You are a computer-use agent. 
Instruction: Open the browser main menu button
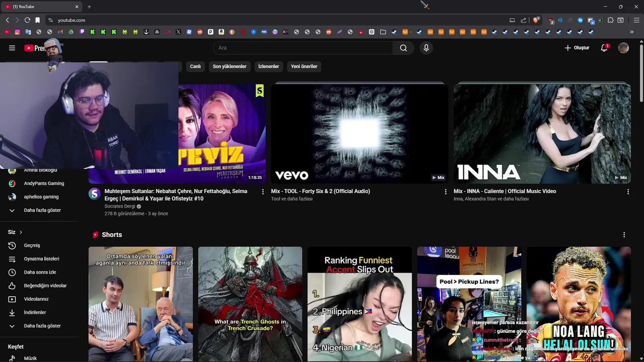636,20
